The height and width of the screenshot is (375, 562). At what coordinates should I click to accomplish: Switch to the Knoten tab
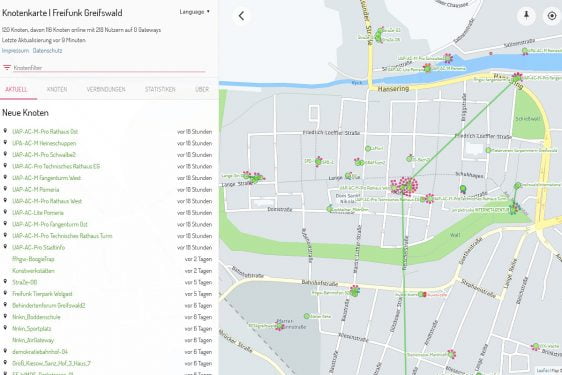pyautogui.click(x=57, y=89)
